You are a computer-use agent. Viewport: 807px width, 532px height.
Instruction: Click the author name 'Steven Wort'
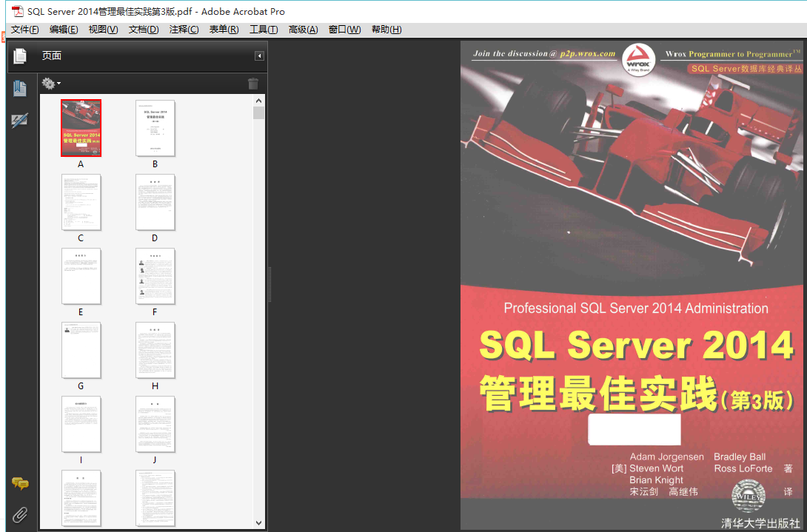656,468
